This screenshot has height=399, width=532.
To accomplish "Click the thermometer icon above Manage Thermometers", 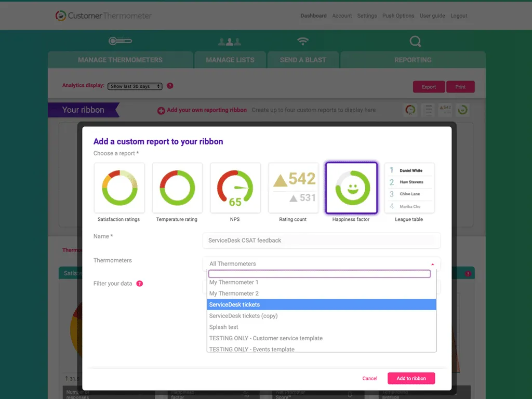I will pos(120,41).
